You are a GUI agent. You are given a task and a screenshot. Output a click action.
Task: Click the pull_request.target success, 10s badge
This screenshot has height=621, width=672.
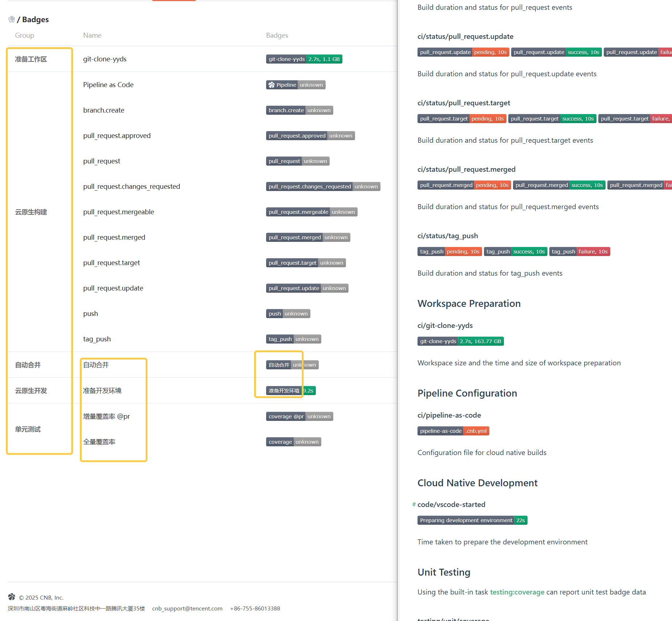coord(552,119)
